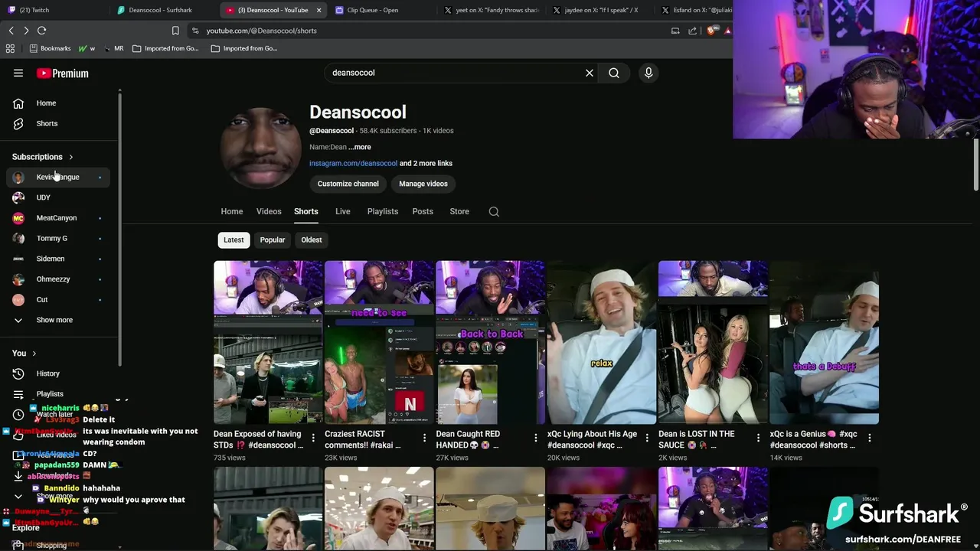Click the Manage videos button

pyautogui.click(x=423, y=184)
